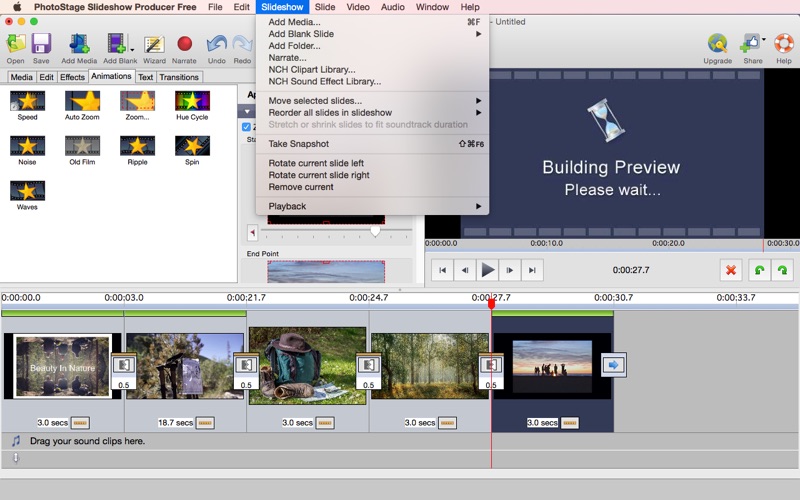Toggle the checkbox in animation settings panel
This screenshot has width=800, height=500.
click(x=247, y=127)
